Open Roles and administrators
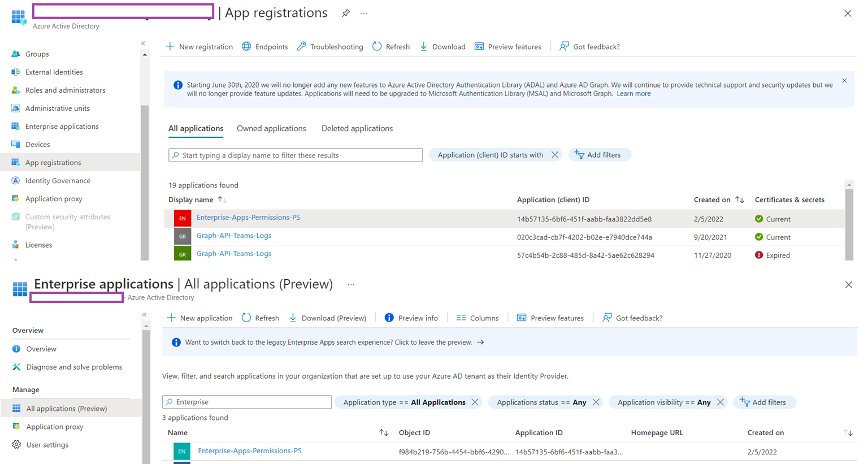Image resolution: width=868 pixels, height=464 pixels. (65, 90)
